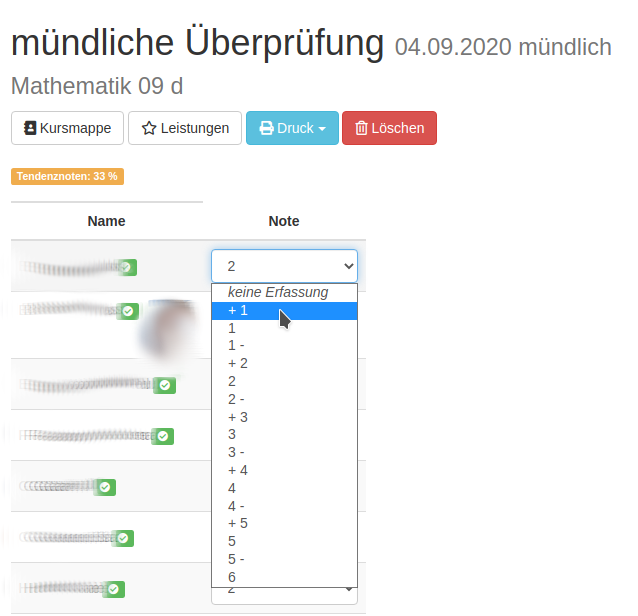Click the Name column header
The height and width of the screenshot is (616, 638).
pos(106,221)
